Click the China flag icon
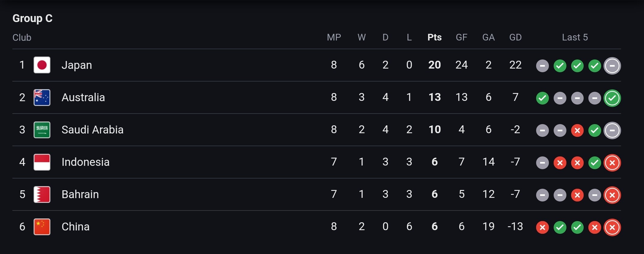Viewport: 644px width, 254px height. pyautogui.click(x=42, y=227)
